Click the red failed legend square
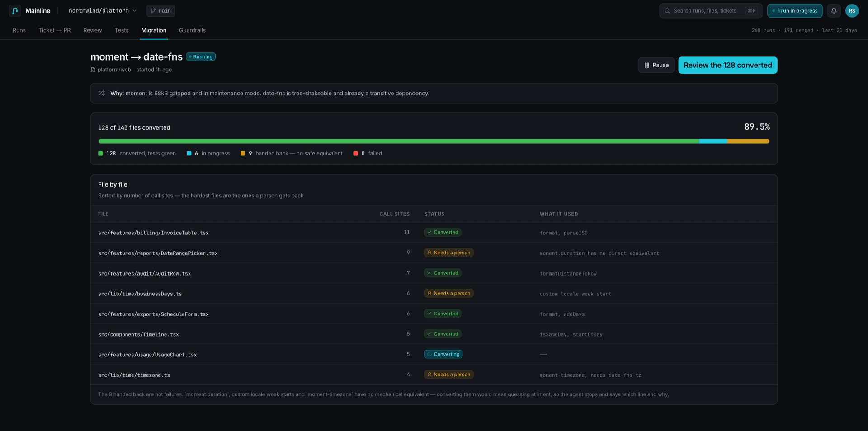 click(355, 154)
